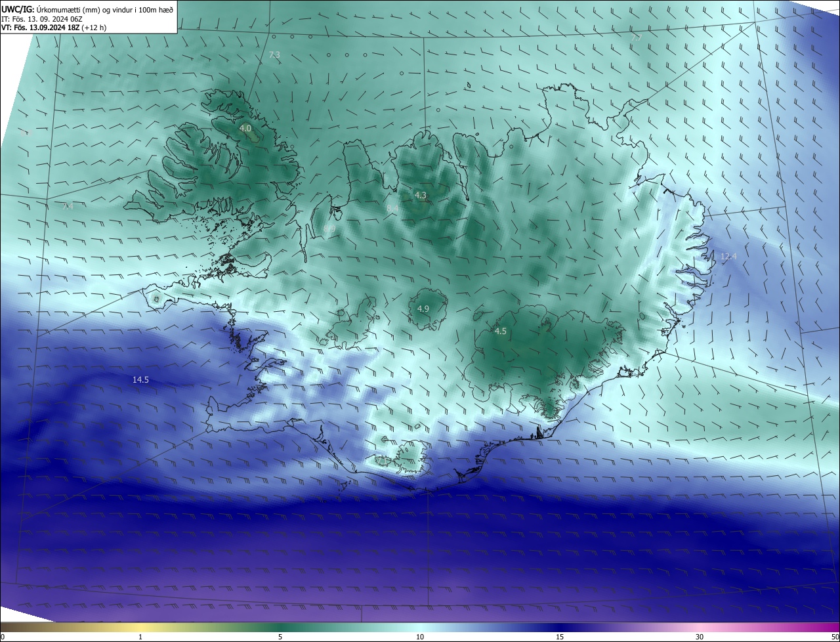Click the 4.5 value label on the map

[x=501, y=332]
